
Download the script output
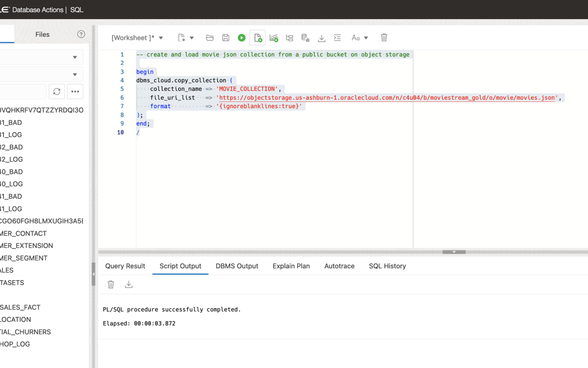click(x=129, y=284)
